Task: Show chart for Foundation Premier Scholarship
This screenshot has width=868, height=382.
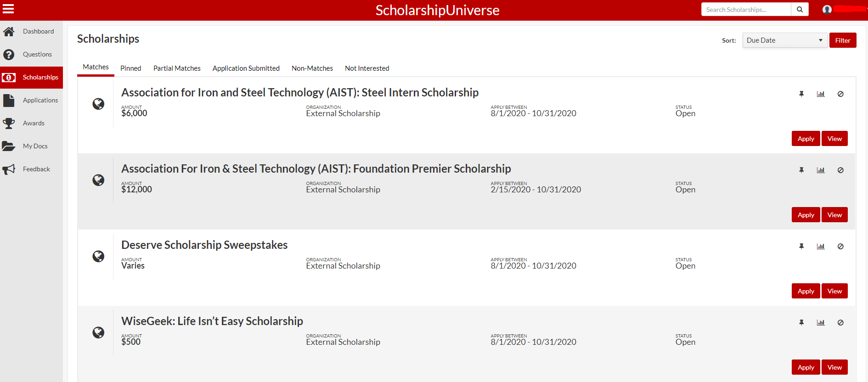Action: [821, 170]
